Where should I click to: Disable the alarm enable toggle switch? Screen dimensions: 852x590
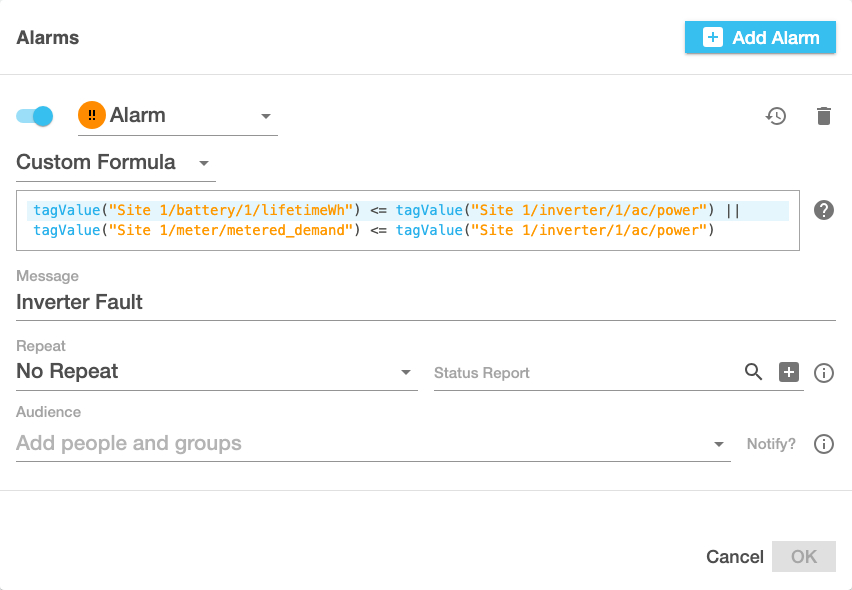coord(35,116)
